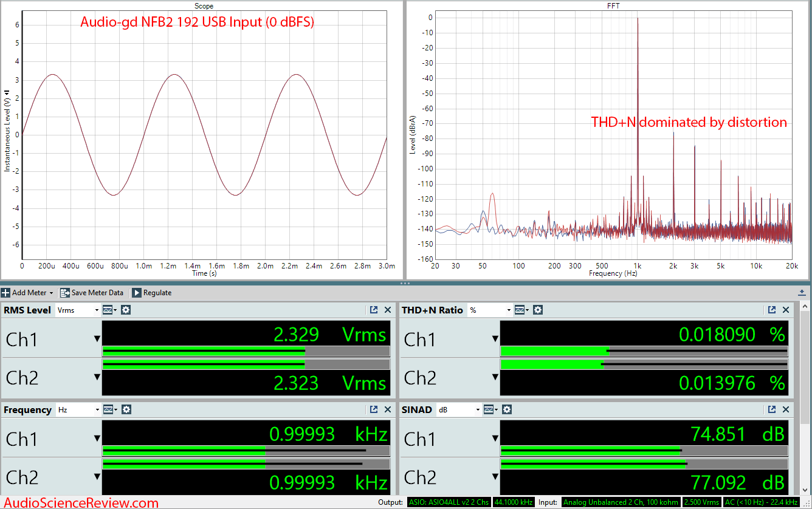Expand Ch2 arrow in THD+N Ratio meter
The width and height of the screenshot is (812, 509).
click(495, 377)
